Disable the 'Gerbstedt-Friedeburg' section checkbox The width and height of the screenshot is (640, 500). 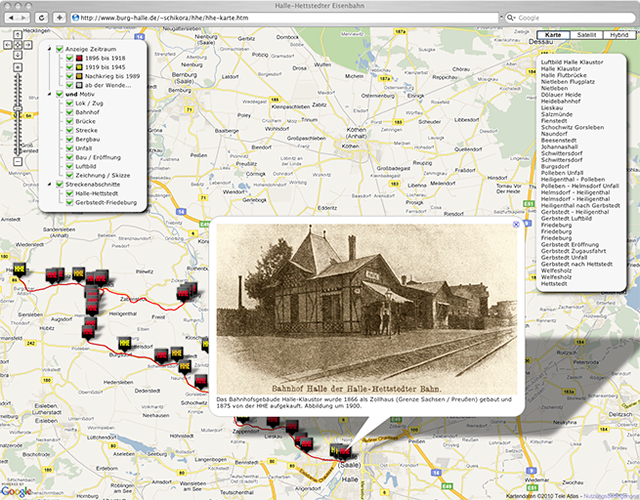[70, 204]
